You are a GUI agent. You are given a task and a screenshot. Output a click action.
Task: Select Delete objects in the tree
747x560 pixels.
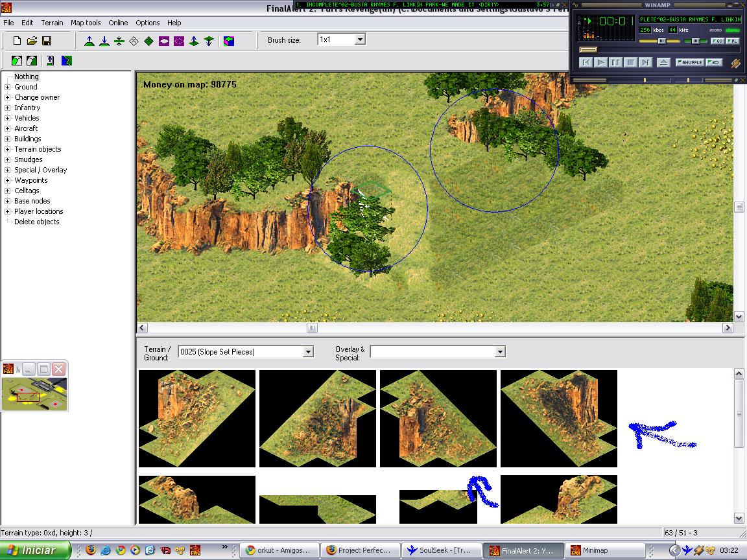point(37,222)
